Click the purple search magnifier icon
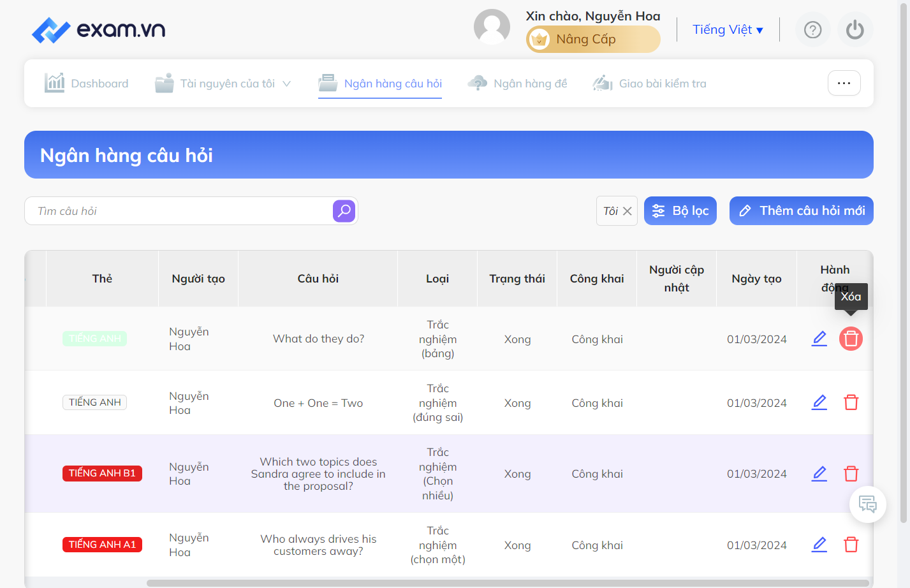This screenshot has height=588, width=910. tap(344, 211)
